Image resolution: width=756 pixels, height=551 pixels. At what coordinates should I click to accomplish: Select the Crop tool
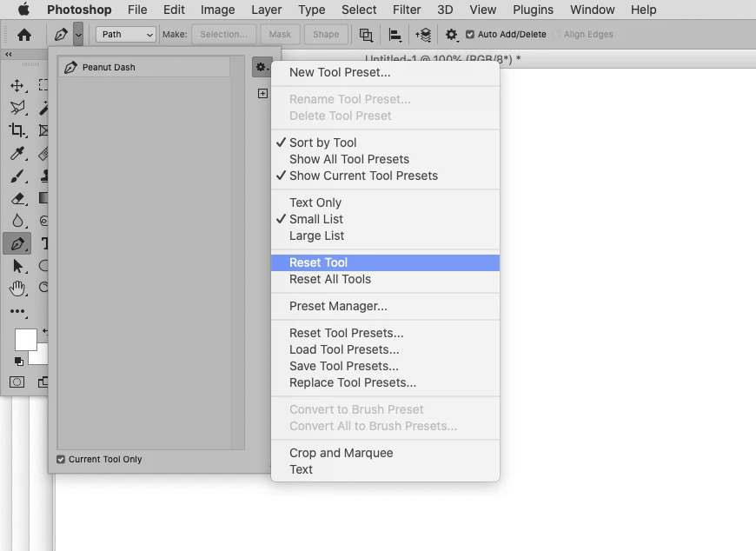[x=17, y=130]
